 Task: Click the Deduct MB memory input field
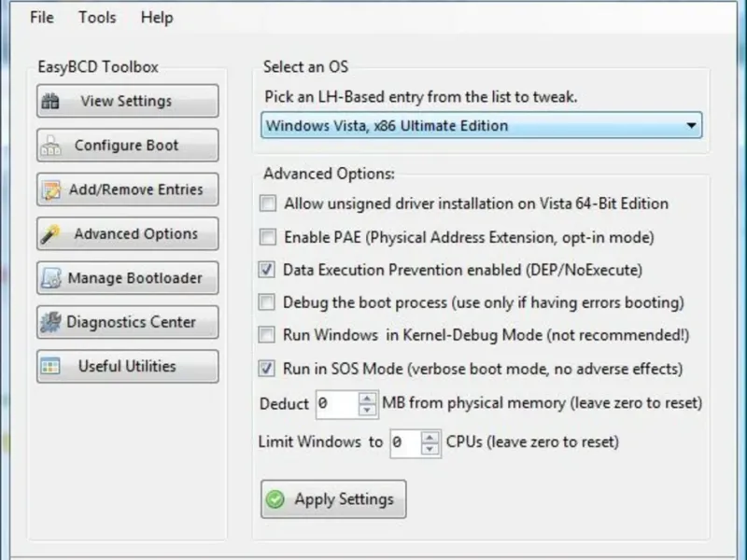336,404
